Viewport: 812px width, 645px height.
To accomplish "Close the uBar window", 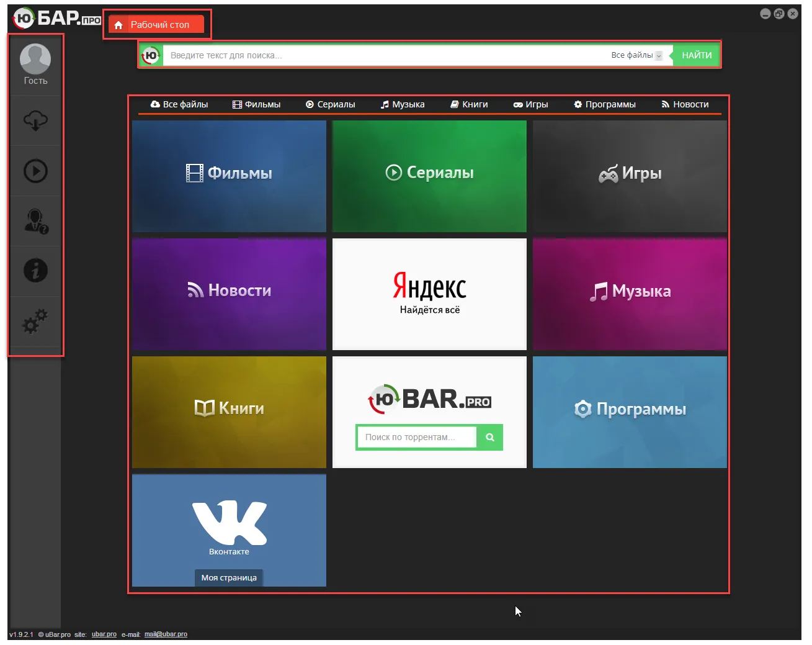I will tap(793, 14).
